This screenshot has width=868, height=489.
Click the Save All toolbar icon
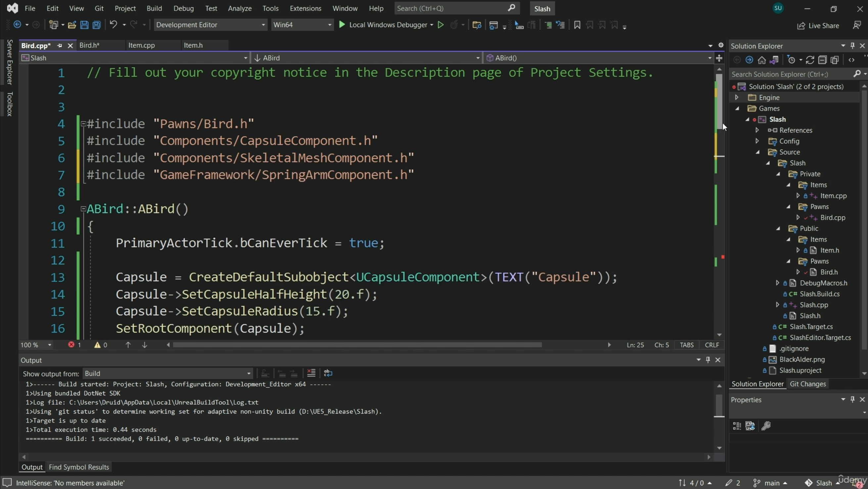97,25
